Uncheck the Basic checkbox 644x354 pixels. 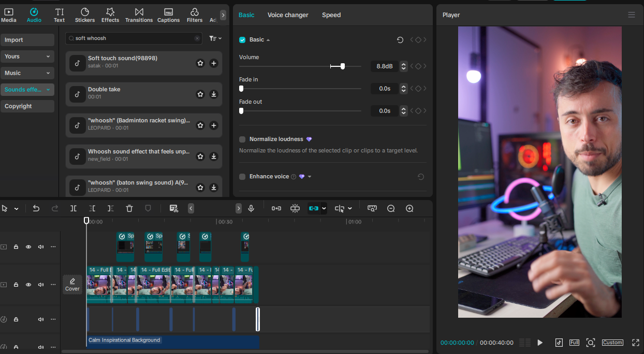tap(242, 40)
